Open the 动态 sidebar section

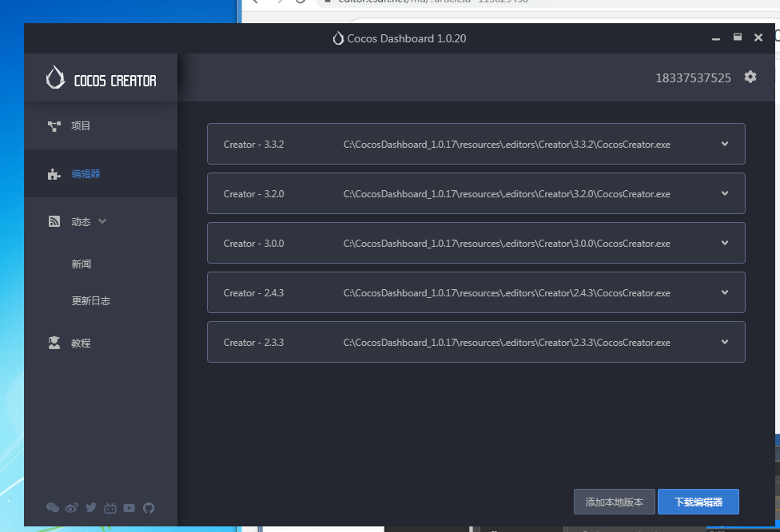pos(101,221)
